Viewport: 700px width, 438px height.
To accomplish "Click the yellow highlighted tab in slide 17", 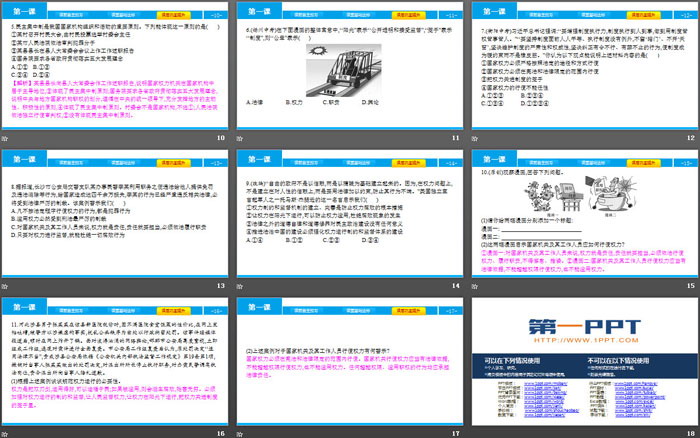I will (x=408, y=311).
